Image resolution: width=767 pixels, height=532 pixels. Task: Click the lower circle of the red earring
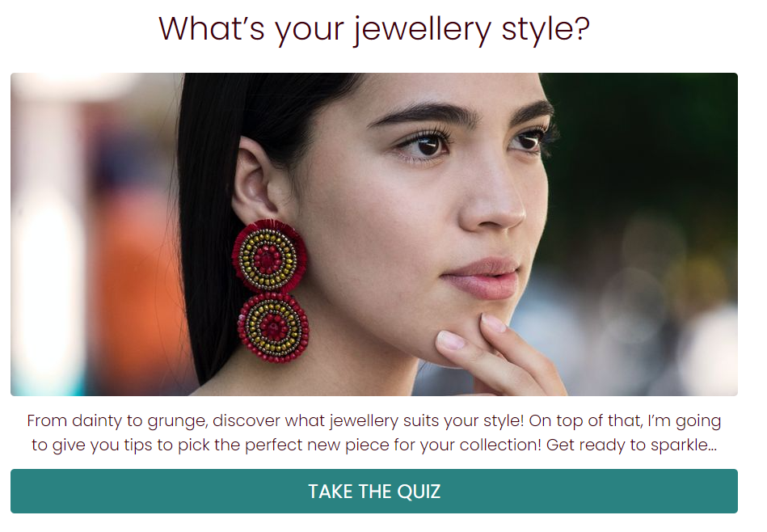(272, 327)
